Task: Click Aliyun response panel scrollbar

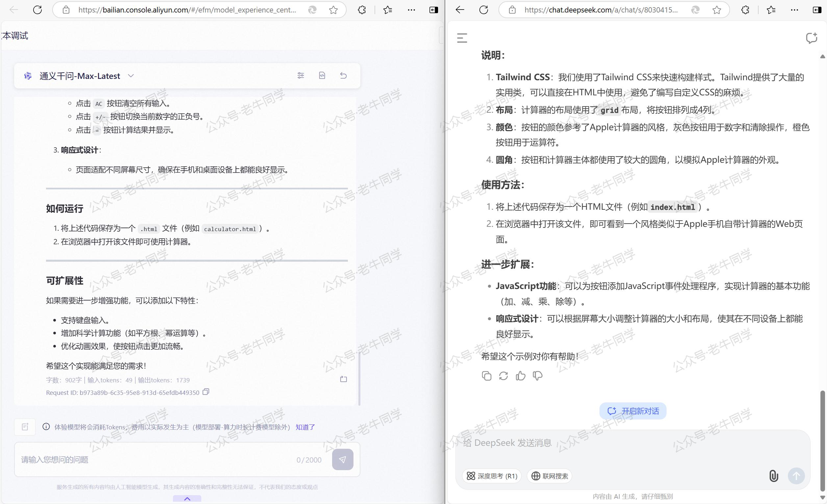Action: [359, 379]
